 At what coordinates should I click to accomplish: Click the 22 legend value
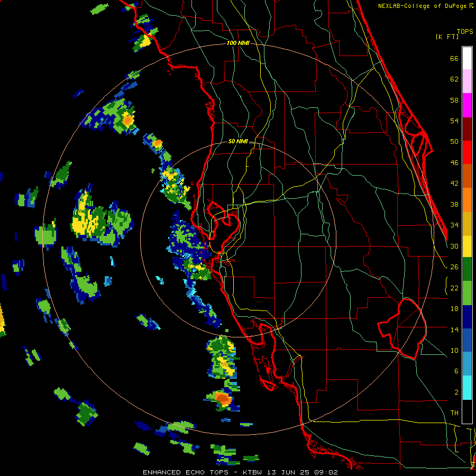pos(454,288)
